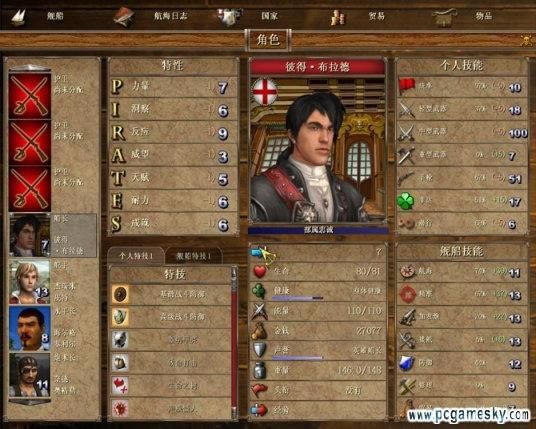
Task: Switch to the 个人特技 personal perks tab
Action: point(136,256)
